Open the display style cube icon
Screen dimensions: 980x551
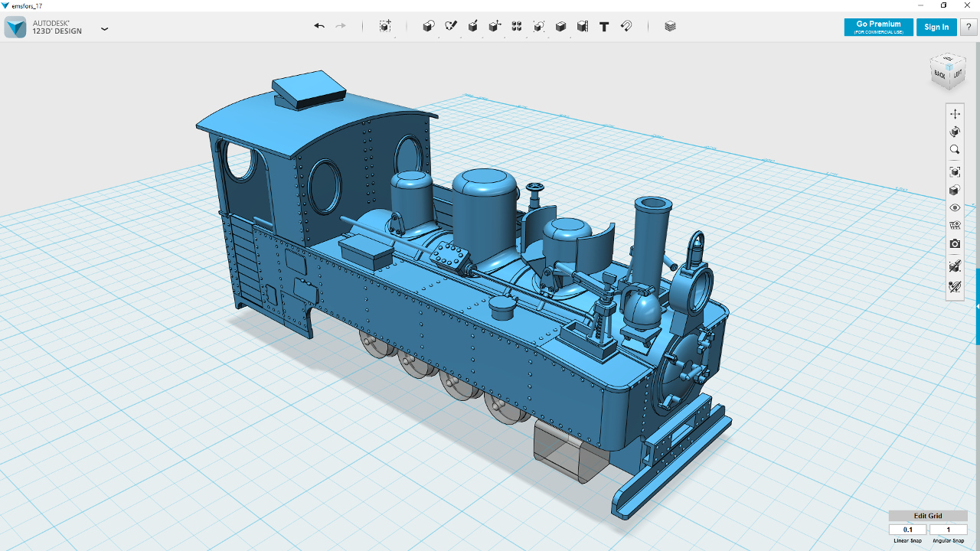point(955,190)
